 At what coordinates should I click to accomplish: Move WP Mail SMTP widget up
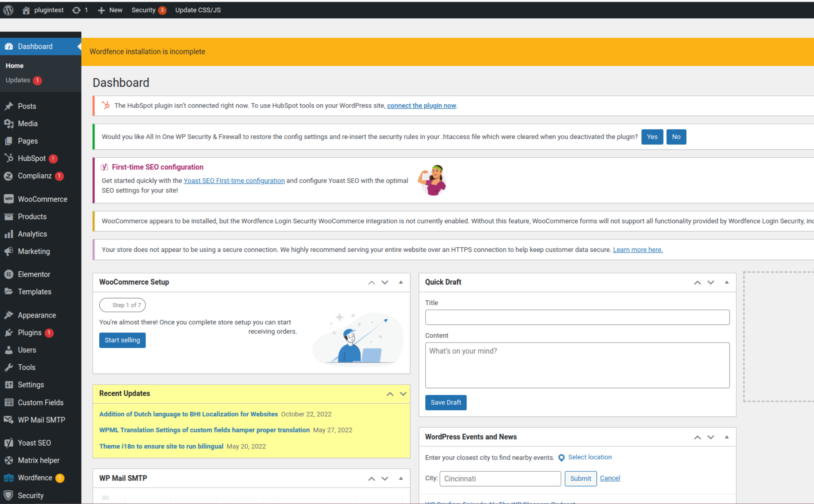pyautogui.click(x=372, y=479)
